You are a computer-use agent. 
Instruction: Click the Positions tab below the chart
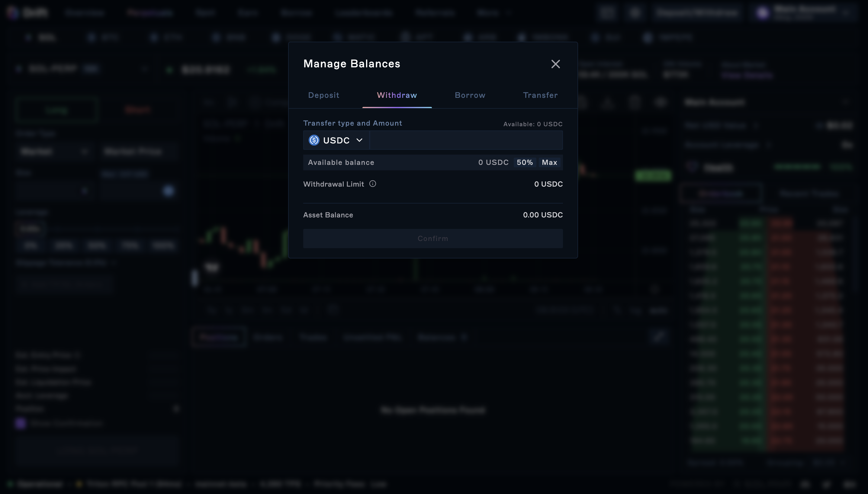[219, 337]
